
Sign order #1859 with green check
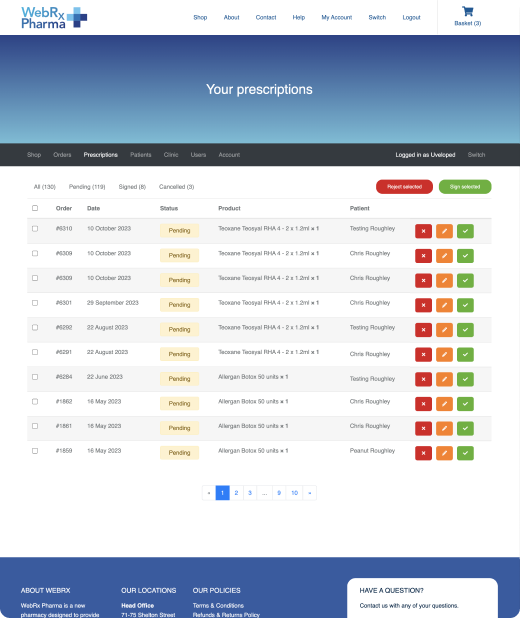(465, 453)
